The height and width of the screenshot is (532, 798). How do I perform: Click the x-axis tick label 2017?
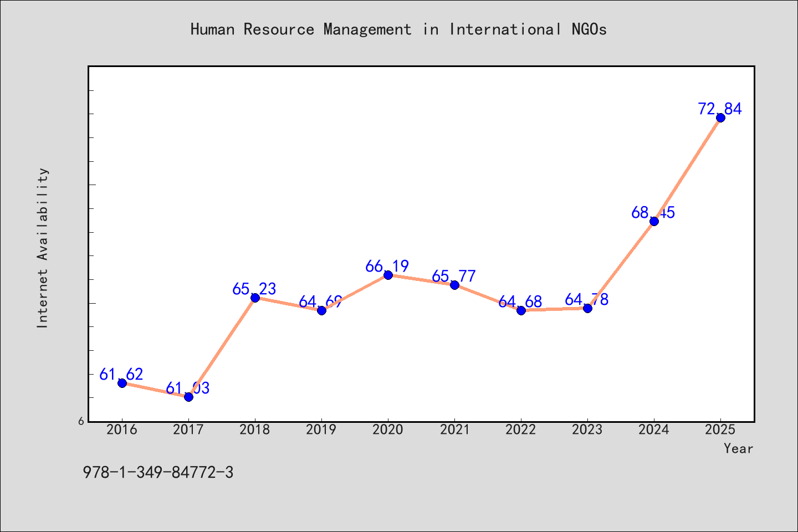(x=188, y=429)
